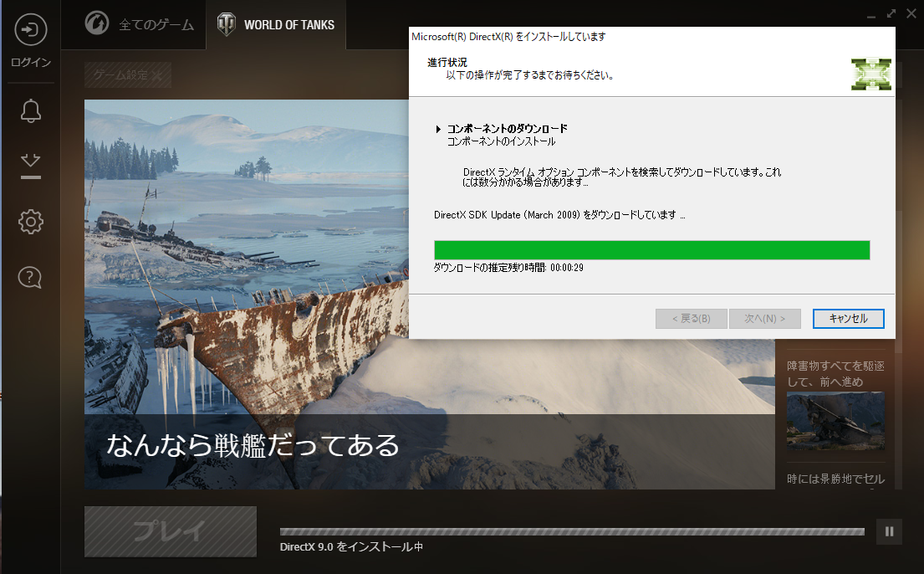This screenshot has height=574, width=924.
Task: Open news item 障害物すべてを駆逐して、前へ進め
Action: click(835, 374)
